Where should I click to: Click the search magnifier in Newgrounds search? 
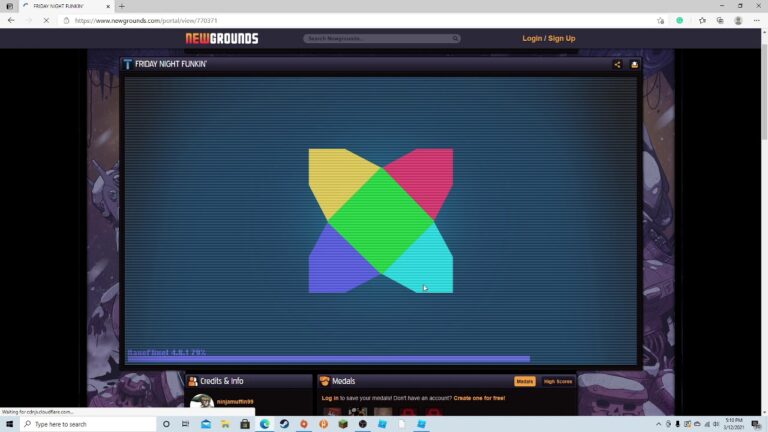pos(455,39)
